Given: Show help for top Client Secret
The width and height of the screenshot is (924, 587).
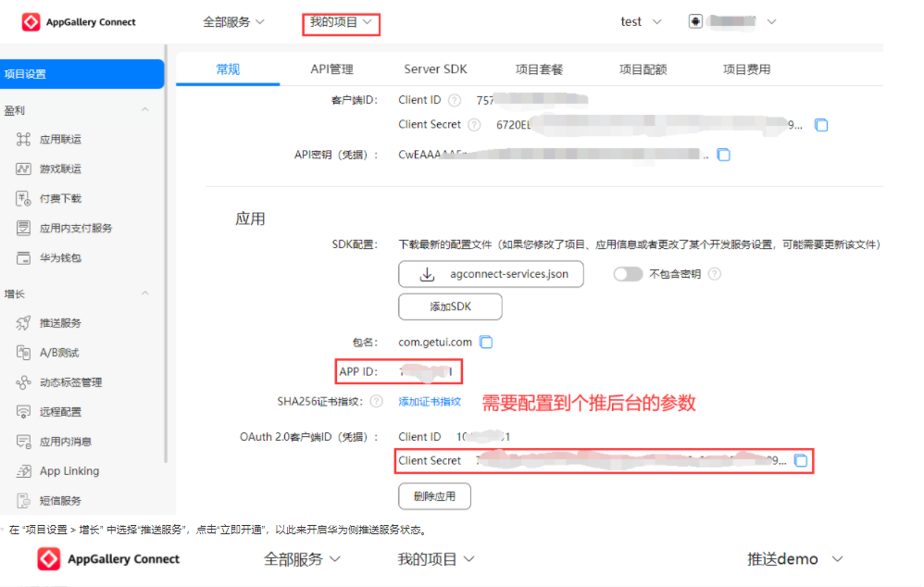Looking at the screenshot, I should click(x=474, y=125).
